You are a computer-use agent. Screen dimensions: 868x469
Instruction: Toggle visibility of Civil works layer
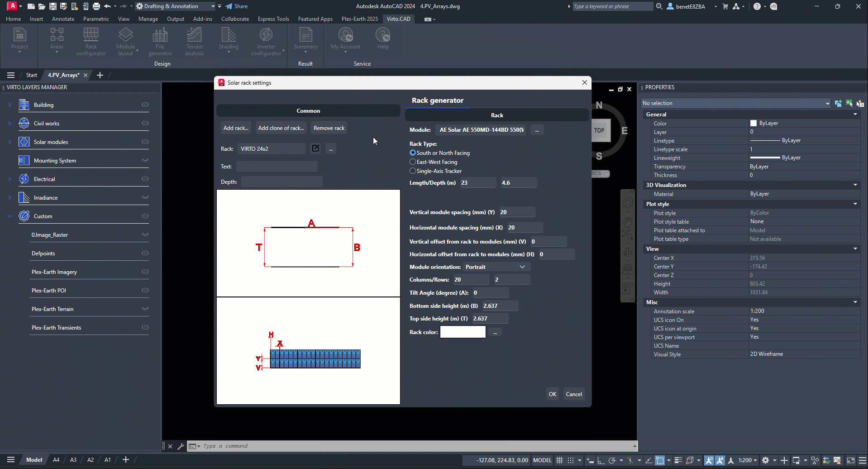[x=145, y=123]
